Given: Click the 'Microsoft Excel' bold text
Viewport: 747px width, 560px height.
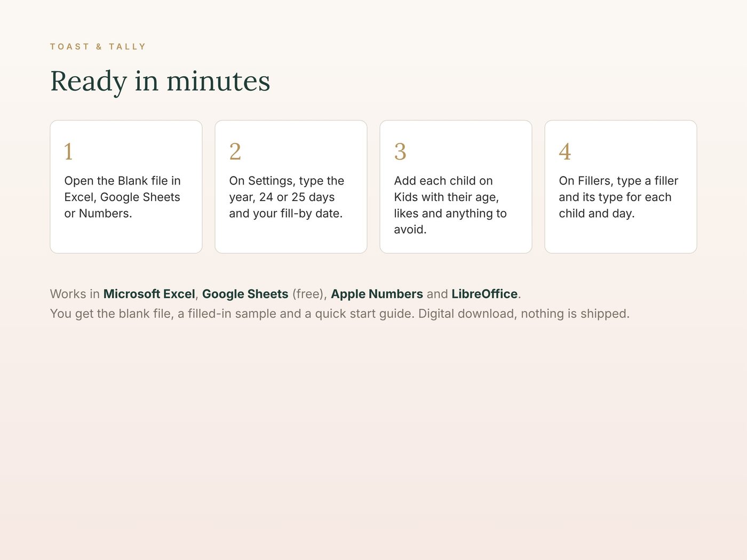Looking at the screenshot, I should click(149, 294).
